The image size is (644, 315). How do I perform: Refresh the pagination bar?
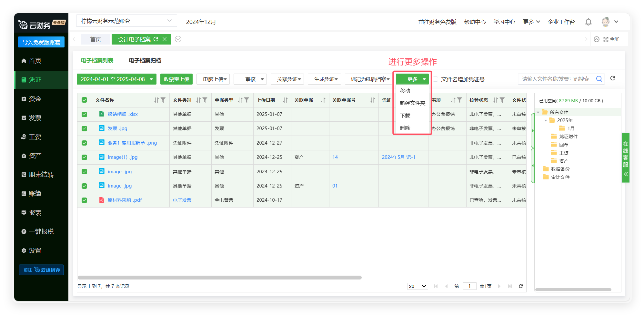pyautogui.click(x=520, y=286)
